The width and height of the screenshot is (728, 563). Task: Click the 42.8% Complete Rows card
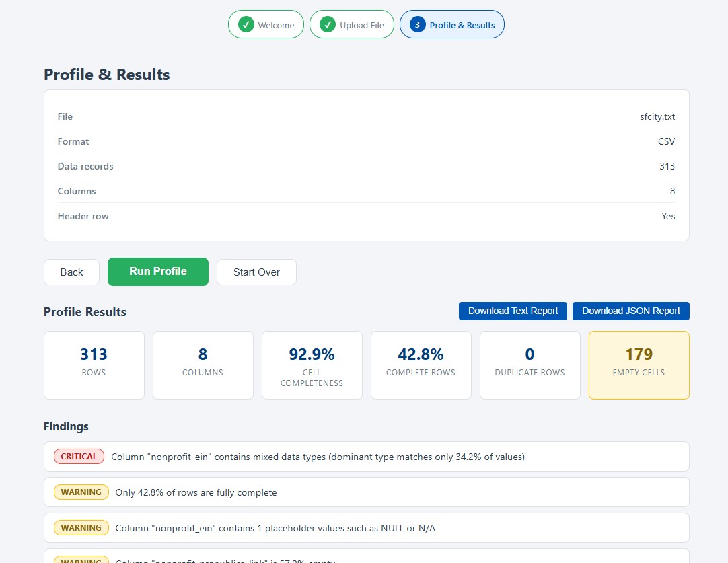click(421, 365)
